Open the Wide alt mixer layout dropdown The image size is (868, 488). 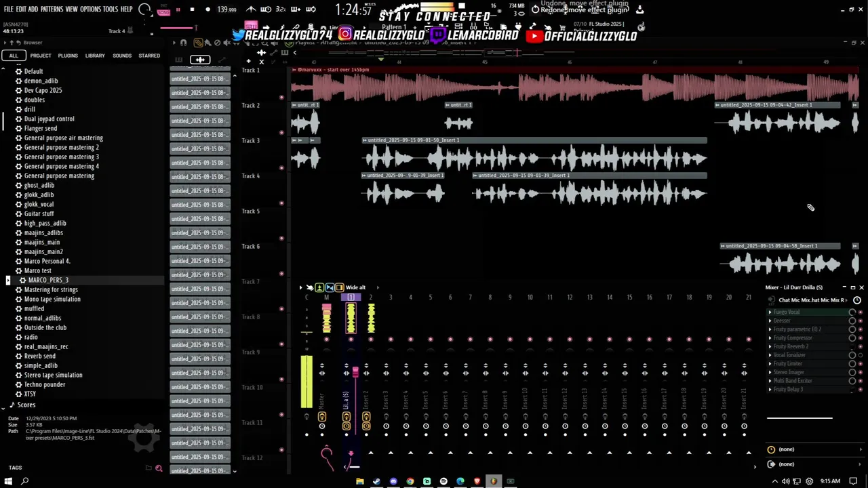pyautogui.click(x=355, y=287)
